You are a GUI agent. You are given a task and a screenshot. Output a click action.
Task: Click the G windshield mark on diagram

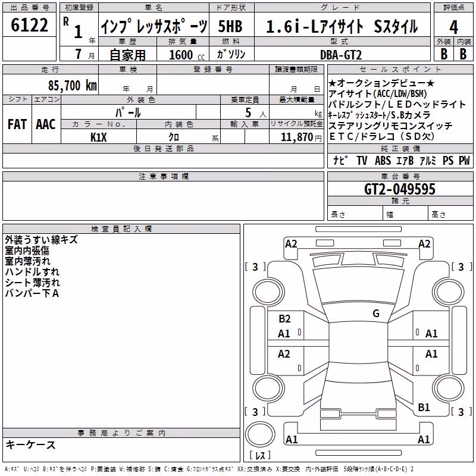(x=376, y=313)
